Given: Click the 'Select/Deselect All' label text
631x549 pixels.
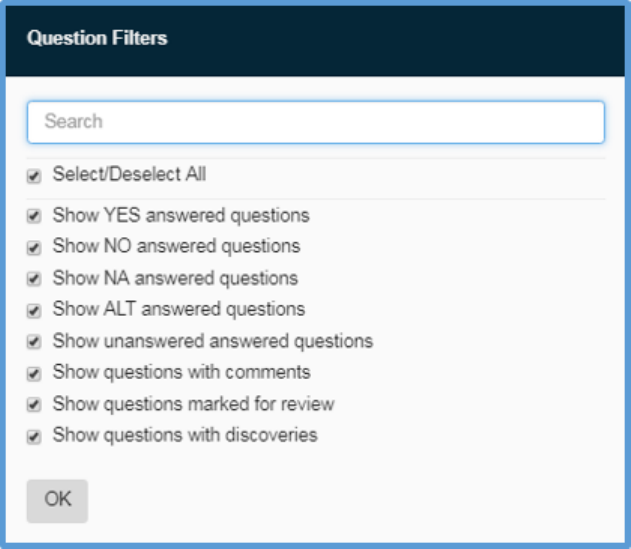Looking at the screenshot, I should 129,174.
